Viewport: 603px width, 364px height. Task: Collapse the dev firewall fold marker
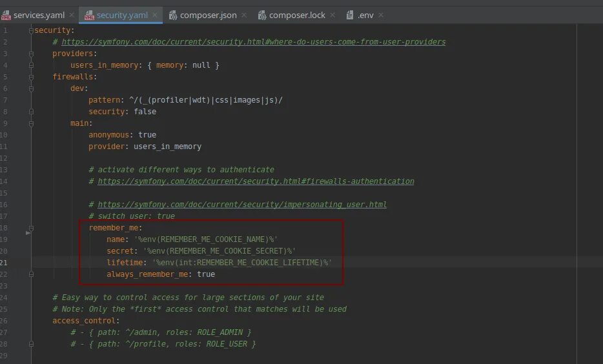31,89
